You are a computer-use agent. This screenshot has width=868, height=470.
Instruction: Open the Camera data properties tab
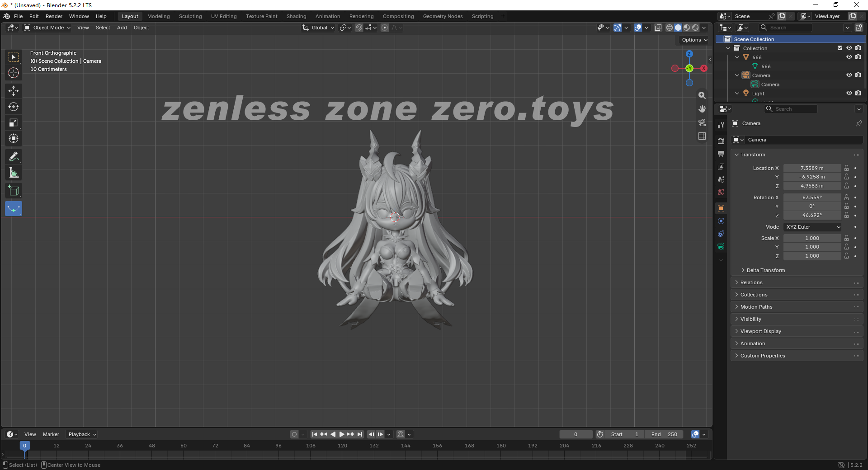pos(721,246)
